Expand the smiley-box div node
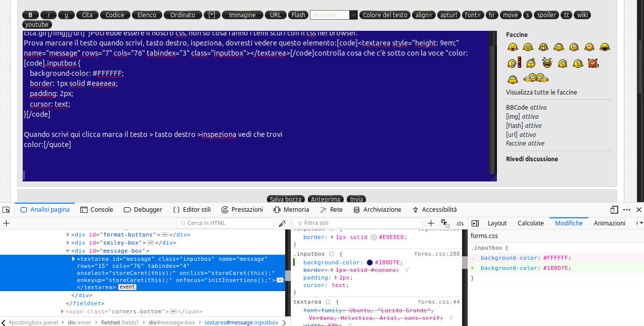The image size is (644, 326). 68,243
